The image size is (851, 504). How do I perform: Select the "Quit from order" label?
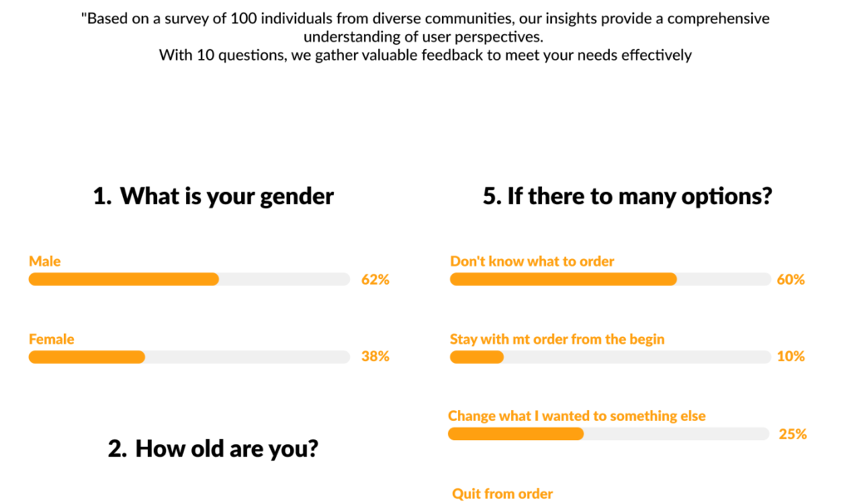[502, 494]
